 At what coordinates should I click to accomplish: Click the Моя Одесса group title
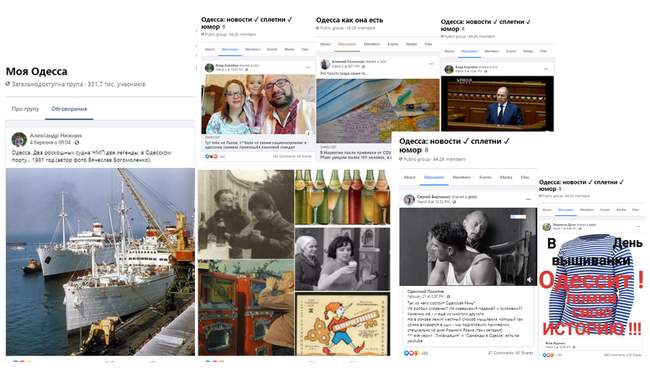click(x=36, y=71)
